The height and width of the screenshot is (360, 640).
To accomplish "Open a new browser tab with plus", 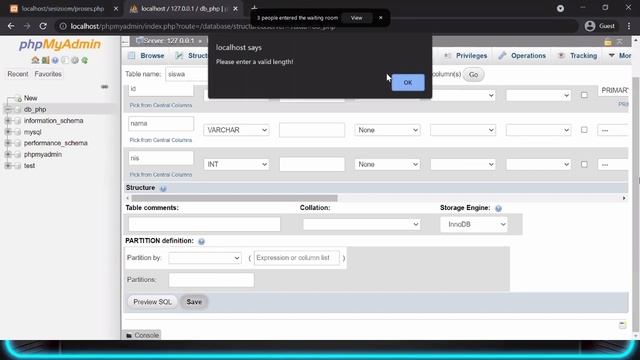I will tap(254, 7).
